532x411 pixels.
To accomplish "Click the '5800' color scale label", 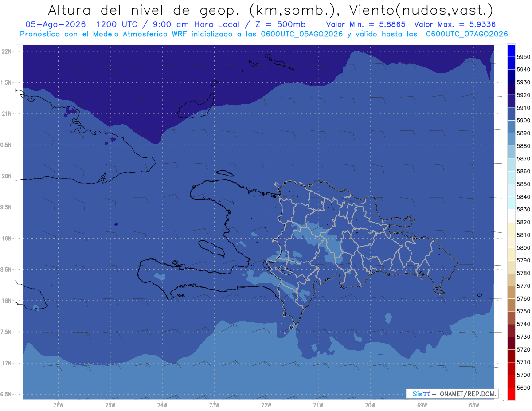I will (x=524, y=248).
